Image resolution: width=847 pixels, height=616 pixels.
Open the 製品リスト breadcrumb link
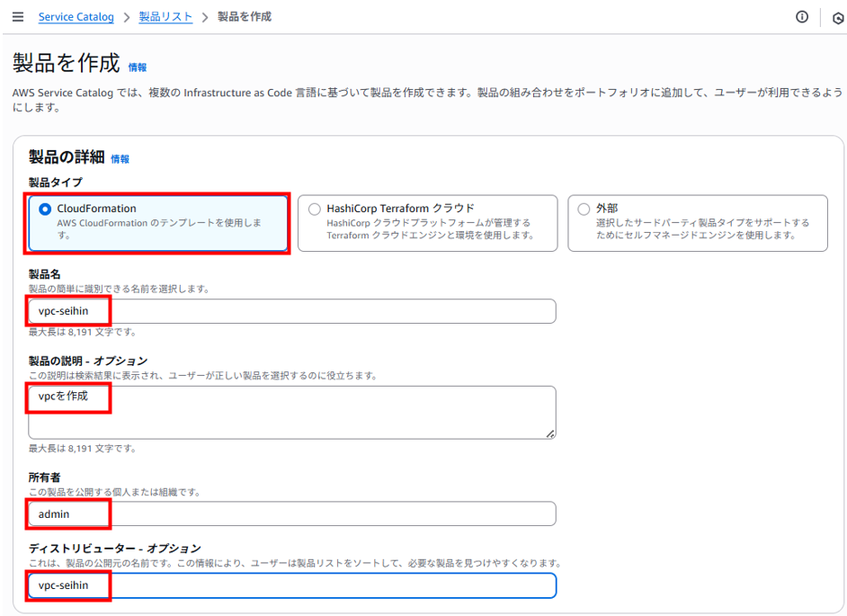(165, 17)
